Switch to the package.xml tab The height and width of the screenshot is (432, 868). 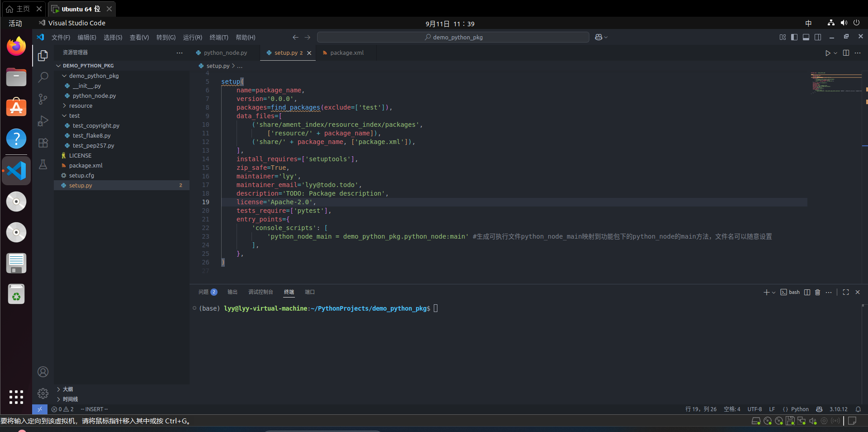coord(346,53)
